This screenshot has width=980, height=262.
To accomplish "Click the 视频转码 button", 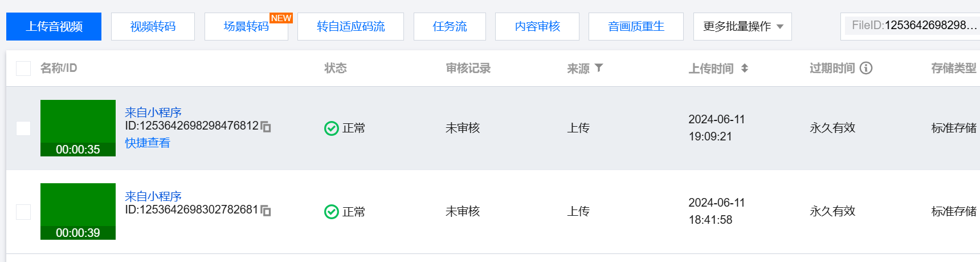I will (153, 27).
